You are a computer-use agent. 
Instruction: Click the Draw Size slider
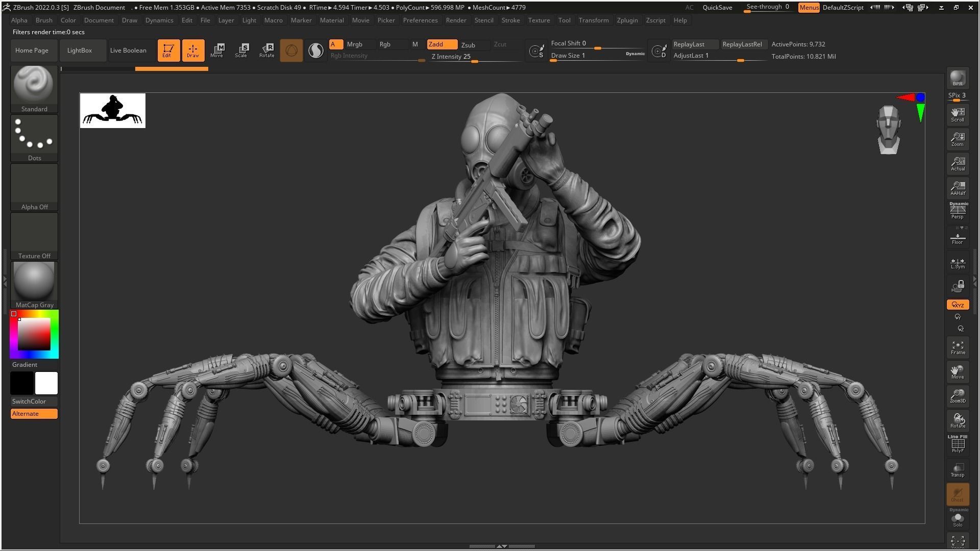(598, 56)
